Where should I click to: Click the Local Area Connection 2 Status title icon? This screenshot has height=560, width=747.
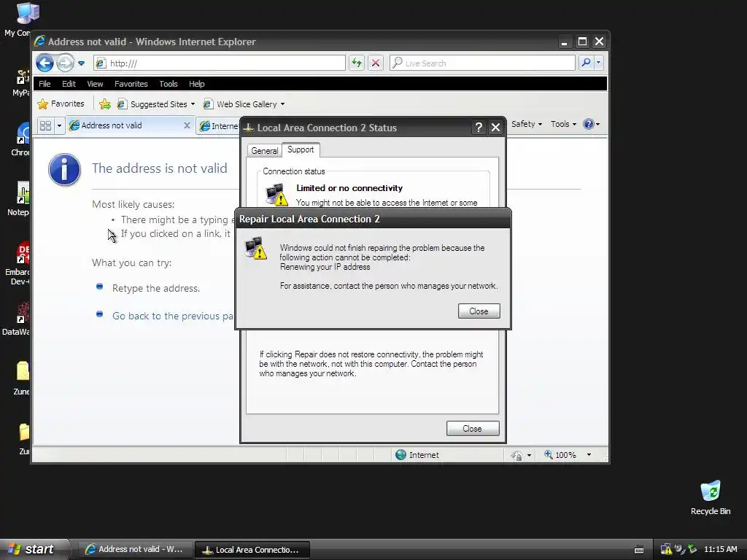(248, 128)
